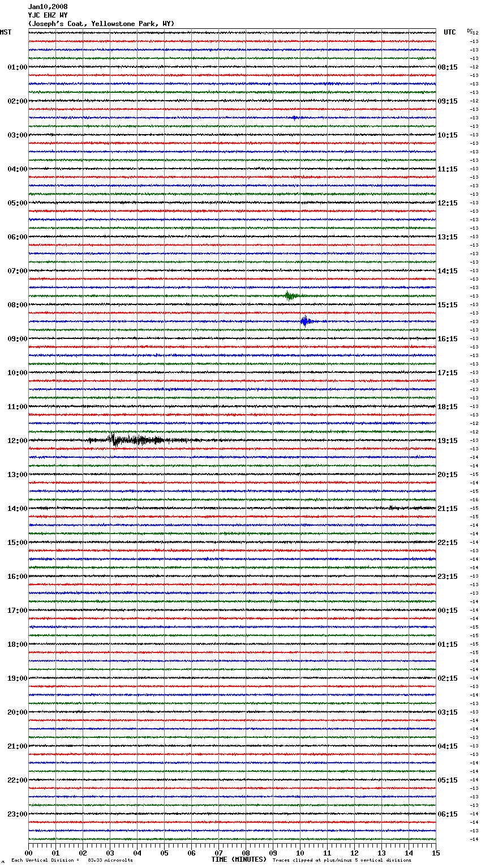Click minute 03 on the time axis
Image resolution: width=481 pixels, height=868 pixels.
point(110,853)
